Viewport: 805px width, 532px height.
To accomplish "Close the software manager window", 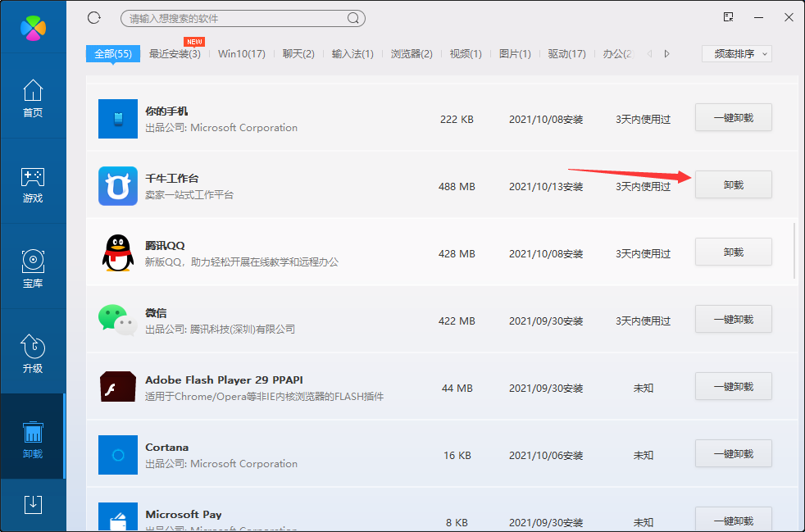I will [789, 17].
